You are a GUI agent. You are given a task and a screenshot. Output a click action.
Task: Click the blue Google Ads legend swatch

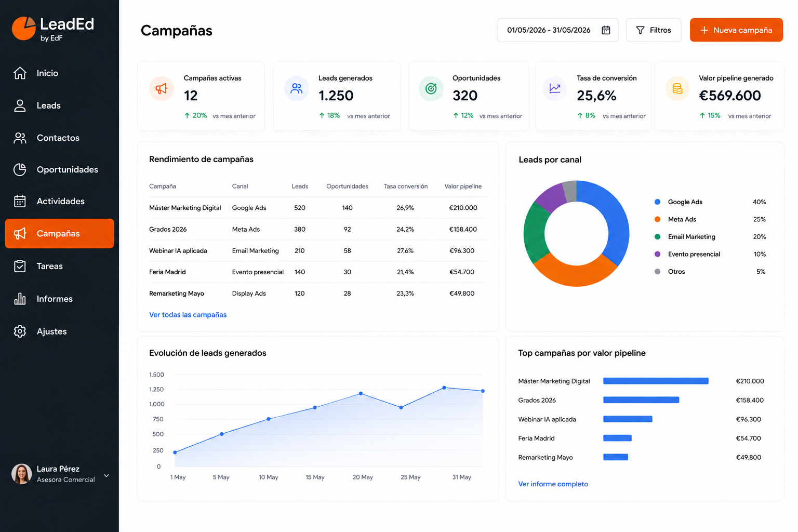[x=657, y=202]
